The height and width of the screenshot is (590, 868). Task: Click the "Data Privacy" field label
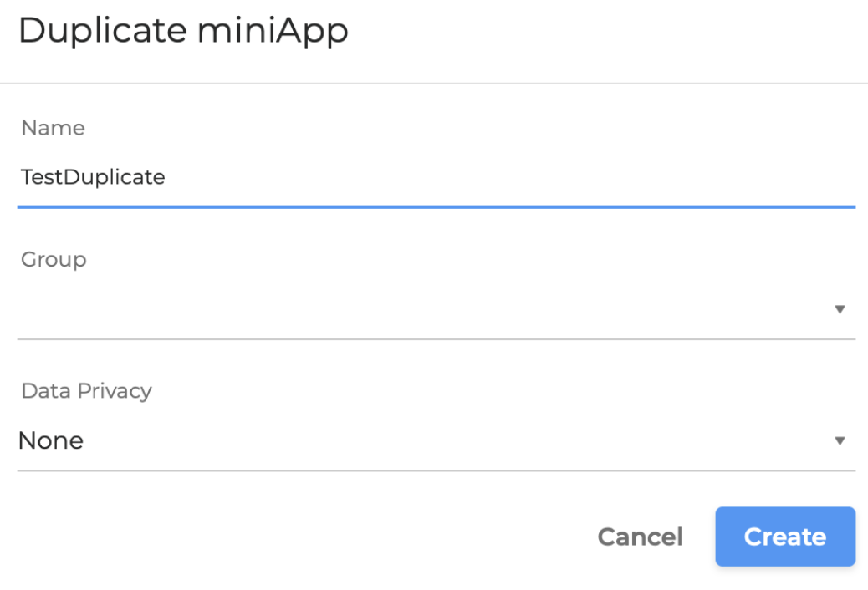coord(86,390)
